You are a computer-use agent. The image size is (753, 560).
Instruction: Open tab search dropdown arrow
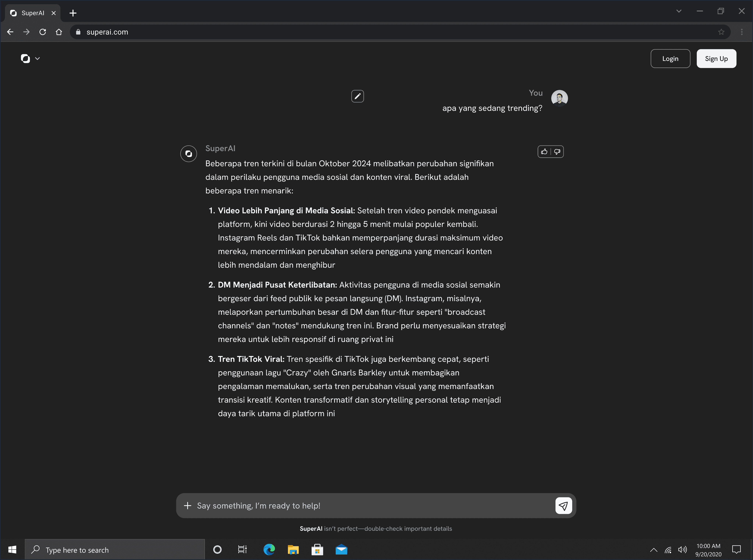[679, 11]
